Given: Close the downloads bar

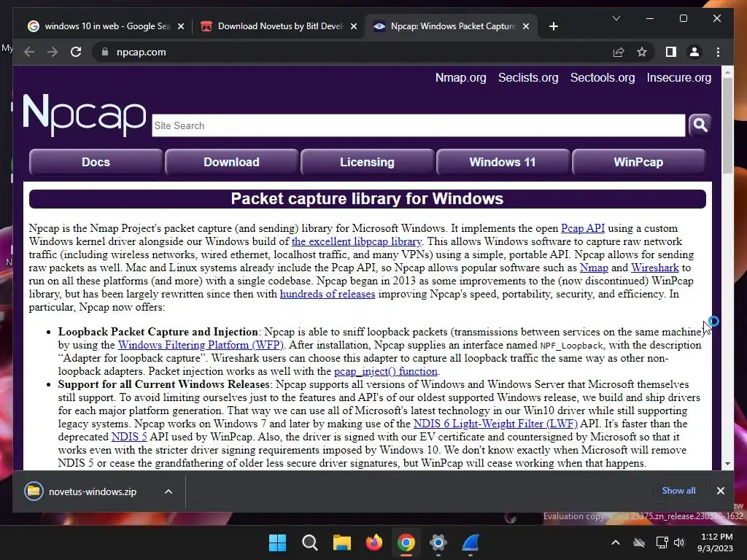Looking at the screenshot, I should click(720, 491).
